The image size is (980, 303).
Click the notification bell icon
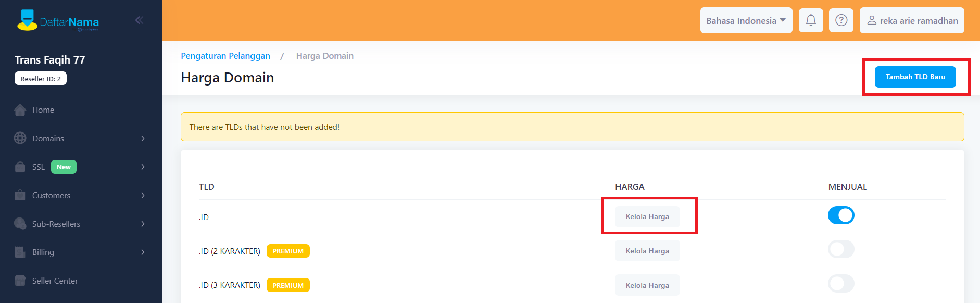pos(811,20)
